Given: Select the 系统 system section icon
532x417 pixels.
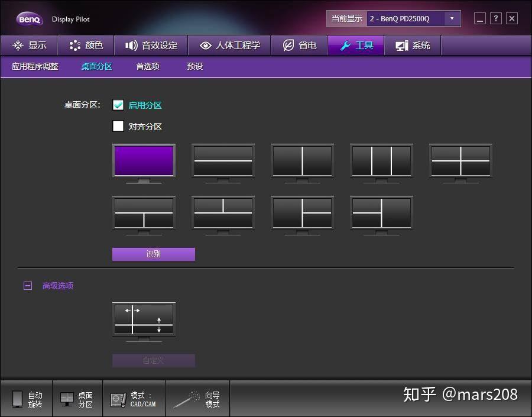Looking at the screenshot, I should pyautogui.click(x=402, y=45).
